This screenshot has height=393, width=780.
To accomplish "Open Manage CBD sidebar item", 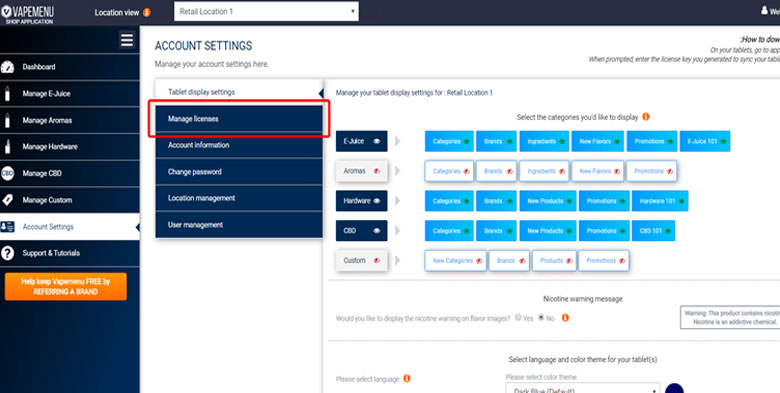I will (70, 174).
